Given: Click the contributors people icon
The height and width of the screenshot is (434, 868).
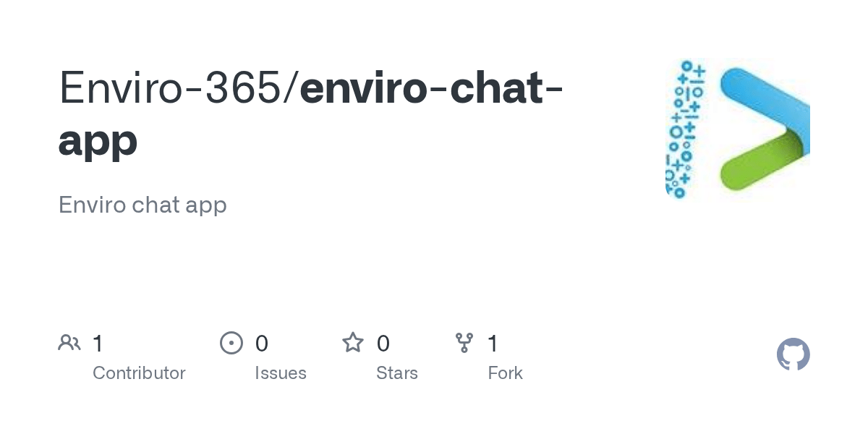Looking at the screenshot, I should 69,343.
